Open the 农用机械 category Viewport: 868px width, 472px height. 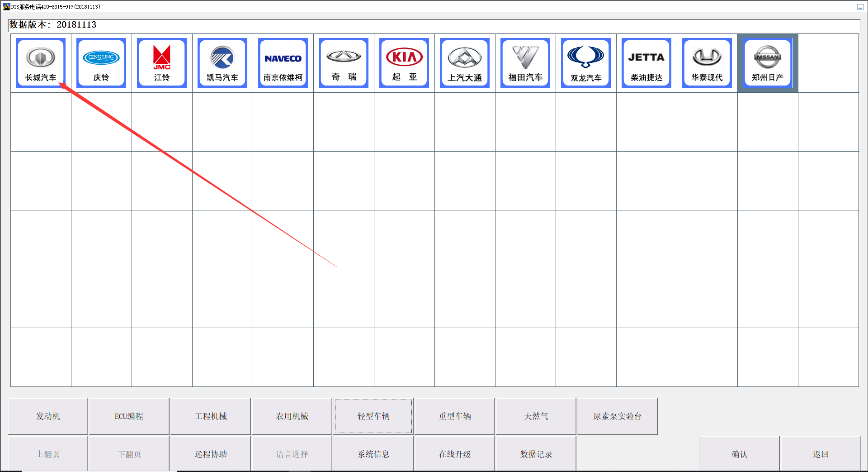point(292,416)
